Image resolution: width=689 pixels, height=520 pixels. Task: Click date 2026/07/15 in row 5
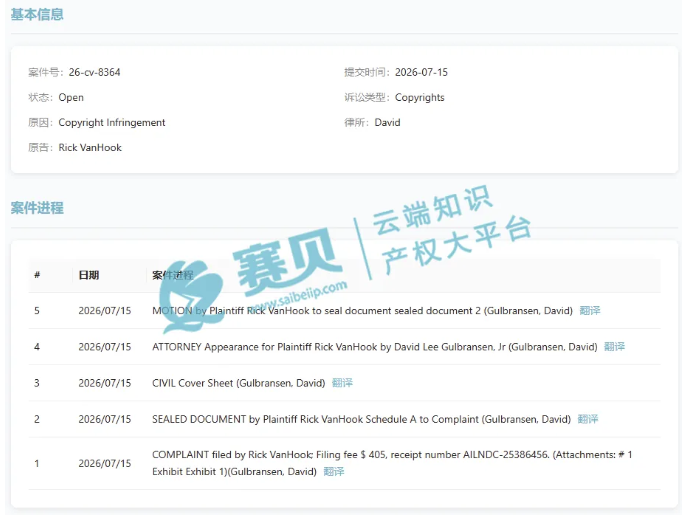pos(105,311)
